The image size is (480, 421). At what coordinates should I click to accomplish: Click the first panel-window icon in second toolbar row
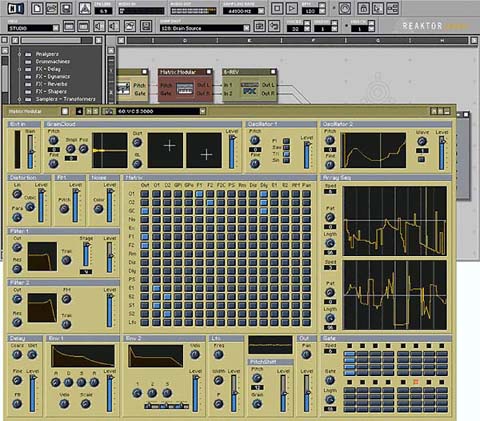(69, 26)
